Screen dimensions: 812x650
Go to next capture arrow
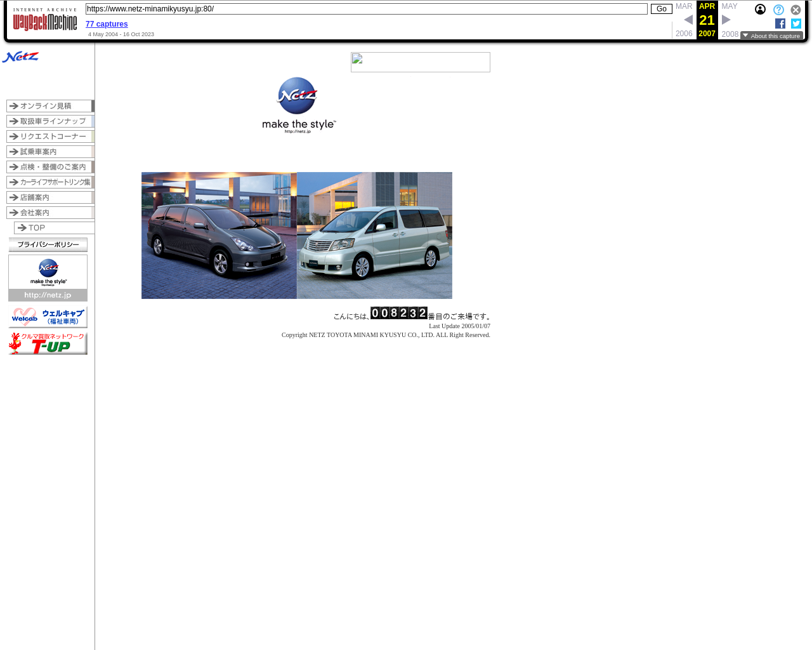(x=726, y=20)
